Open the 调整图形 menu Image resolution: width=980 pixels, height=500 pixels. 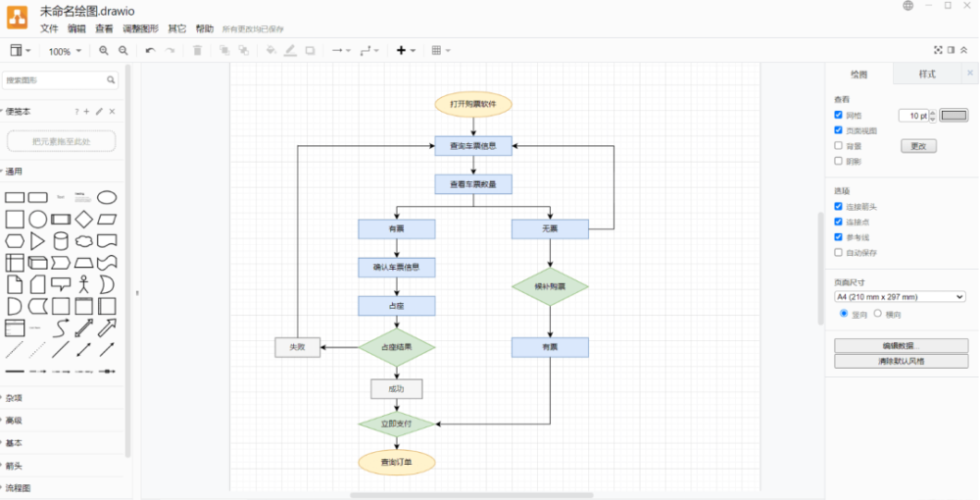(x=140, y=28)
